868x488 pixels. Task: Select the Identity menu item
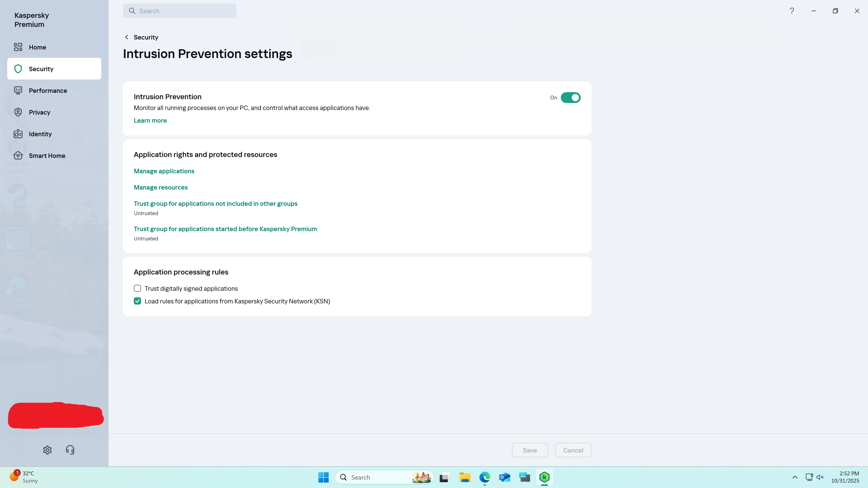[54, 134]
